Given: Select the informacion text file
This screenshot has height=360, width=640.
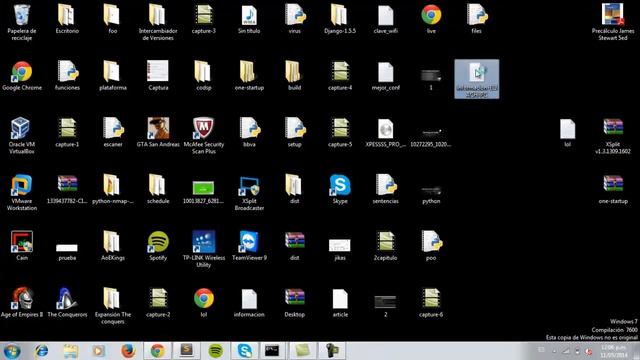Looking at the screenshot, I should pos(249,299).
